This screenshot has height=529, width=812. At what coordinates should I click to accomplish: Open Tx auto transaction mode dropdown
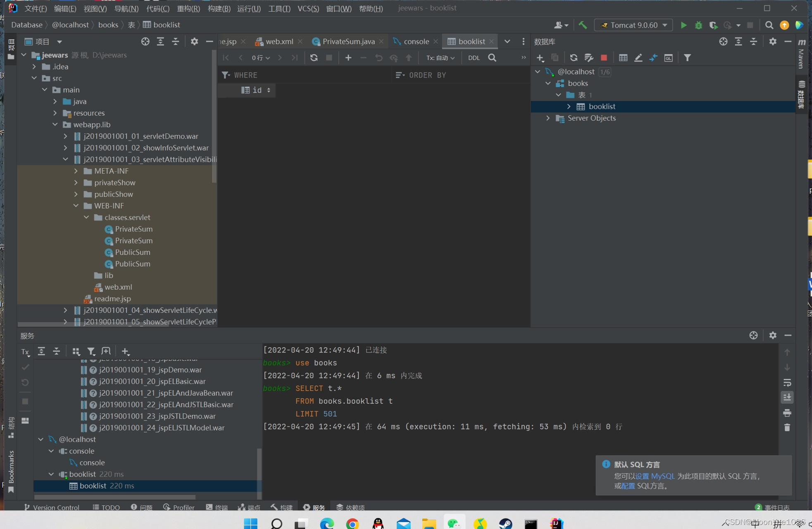tap(441, 58)
